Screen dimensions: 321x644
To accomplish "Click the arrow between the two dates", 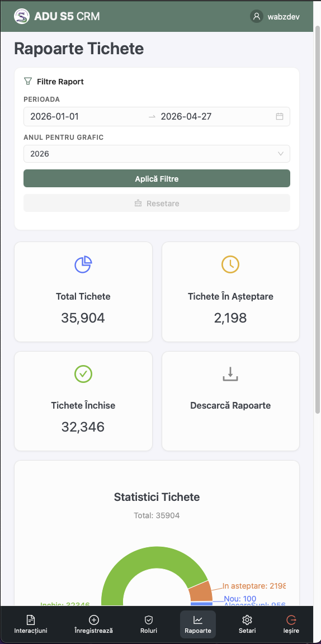I will point(152,117).
